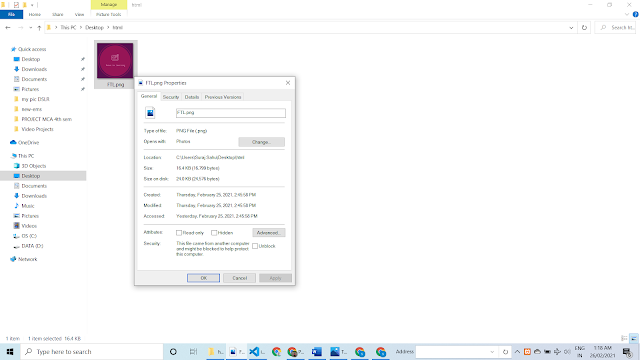This screenshot has width=640, height=360.
Task: Open Downloads under Quick access
Action: (x=34, y=69)
